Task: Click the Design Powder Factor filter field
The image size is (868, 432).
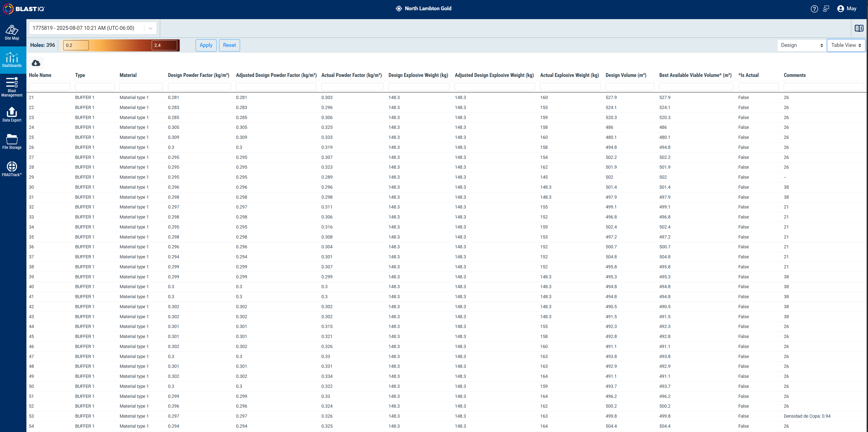Action: (199, 86)
